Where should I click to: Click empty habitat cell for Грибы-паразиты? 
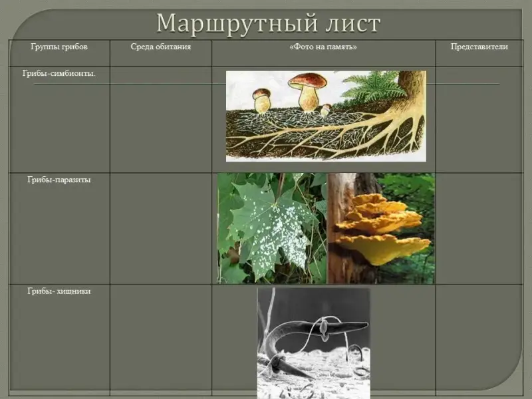[161, 228]
